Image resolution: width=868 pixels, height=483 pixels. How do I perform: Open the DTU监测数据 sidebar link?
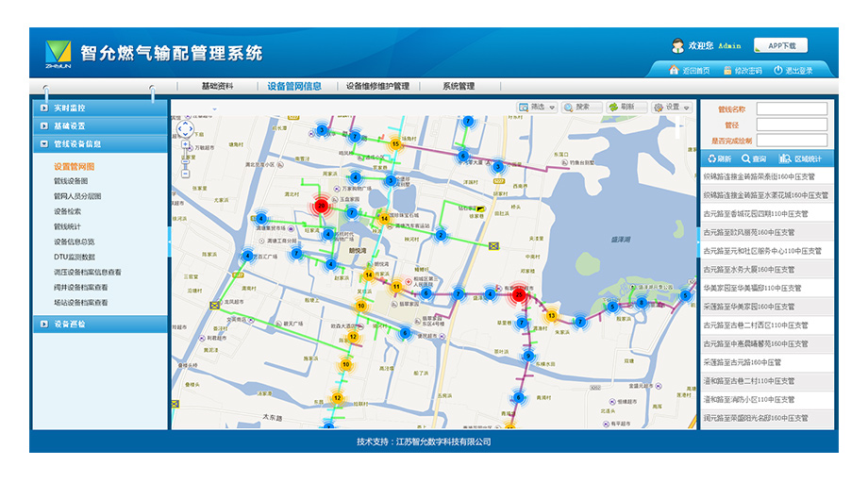pyautogui.click(x=75, y=257)
